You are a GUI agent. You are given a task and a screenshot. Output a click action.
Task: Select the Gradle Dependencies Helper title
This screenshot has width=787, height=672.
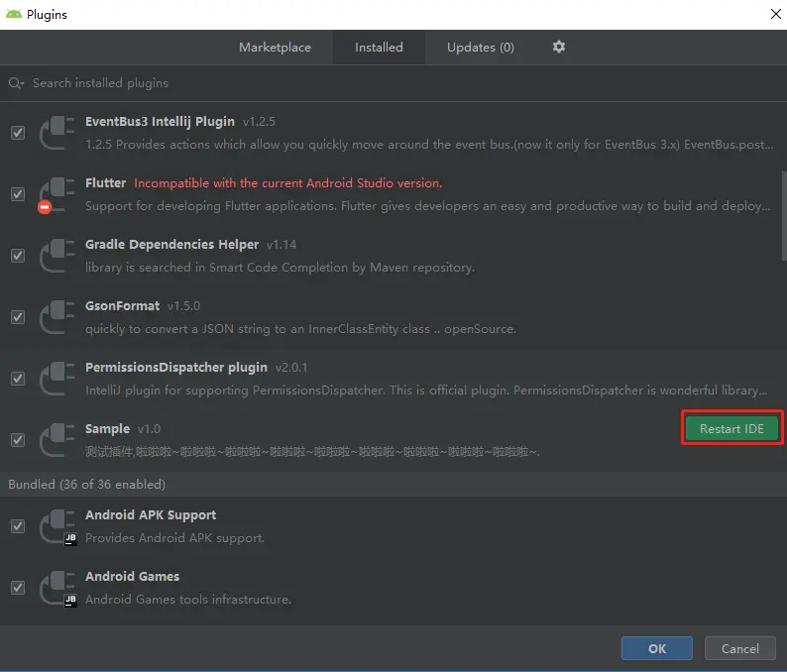171,245
